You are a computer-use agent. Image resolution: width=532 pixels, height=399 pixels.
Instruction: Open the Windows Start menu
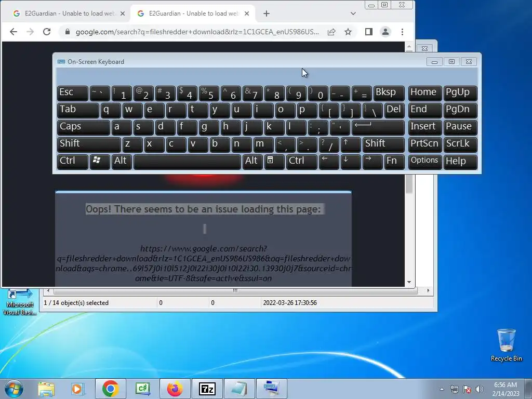click(14, 389)
